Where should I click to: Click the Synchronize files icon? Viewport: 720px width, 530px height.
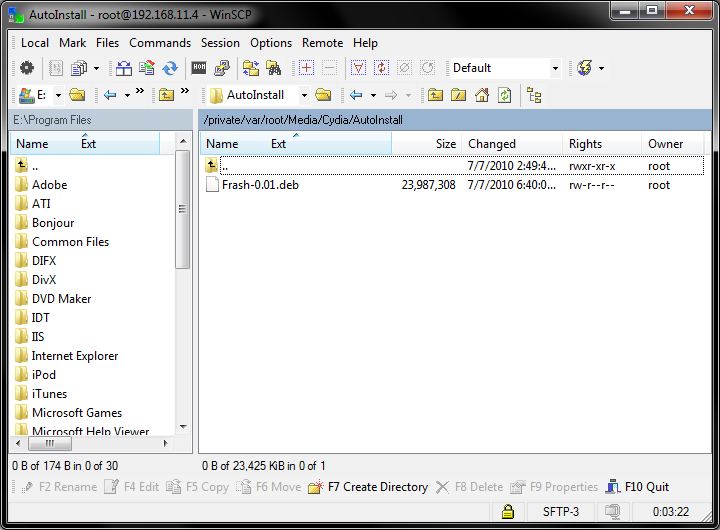(x=146, y=68)
